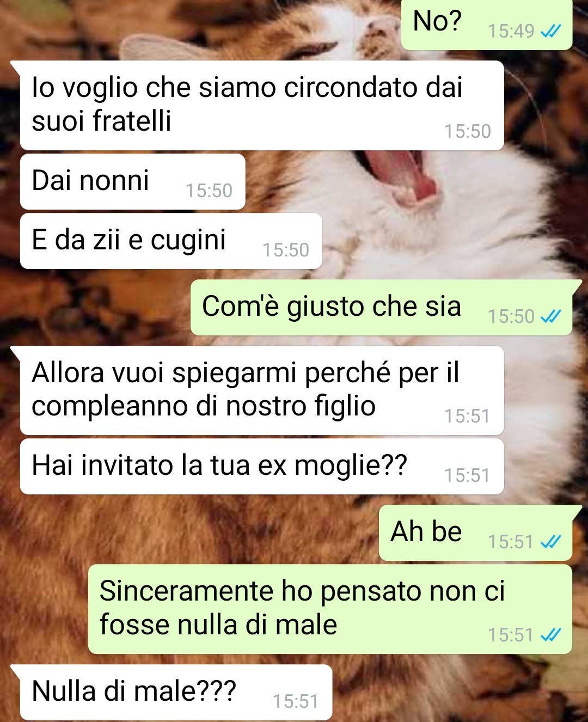Viewport: 588px width, 722px height.
Task: Tap read ticks on 'Com'è giusto che sia'
Action: point(550,316)
